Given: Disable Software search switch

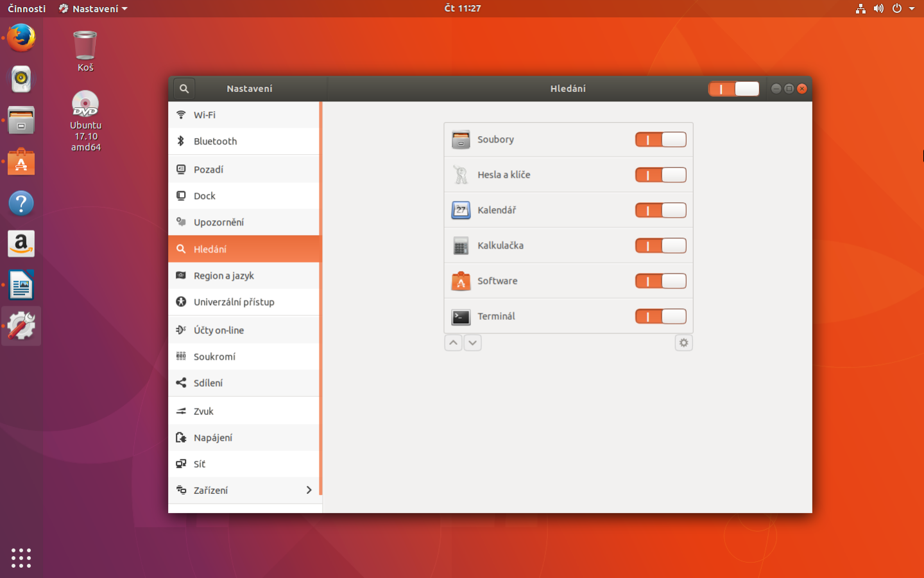Looking at the screenshot, I should (660, 281).
